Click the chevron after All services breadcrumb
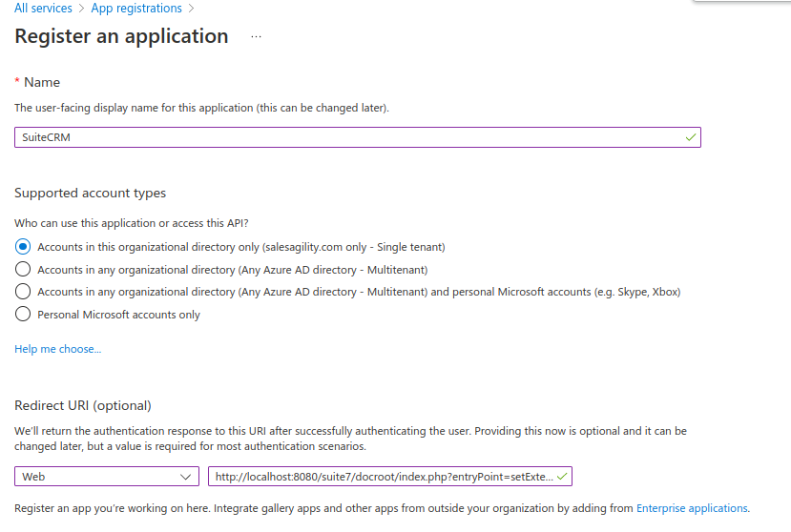The height and width of the screenshot is (532, 791). coord(81,9)
